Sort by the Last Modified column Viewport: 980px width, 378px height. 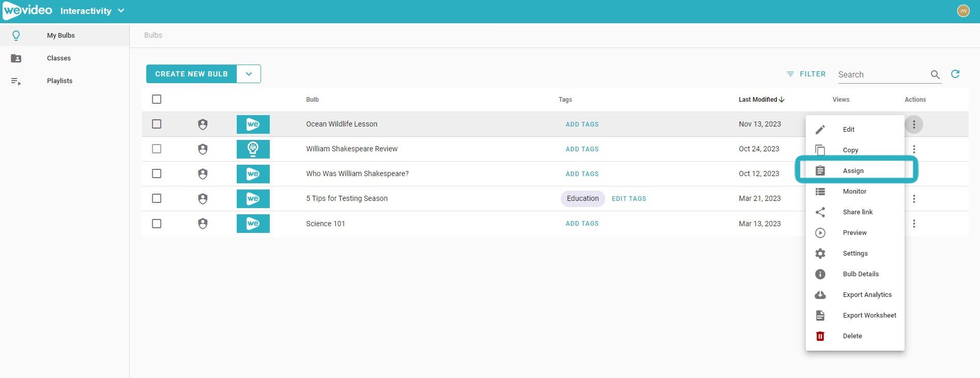coord(761,100)
